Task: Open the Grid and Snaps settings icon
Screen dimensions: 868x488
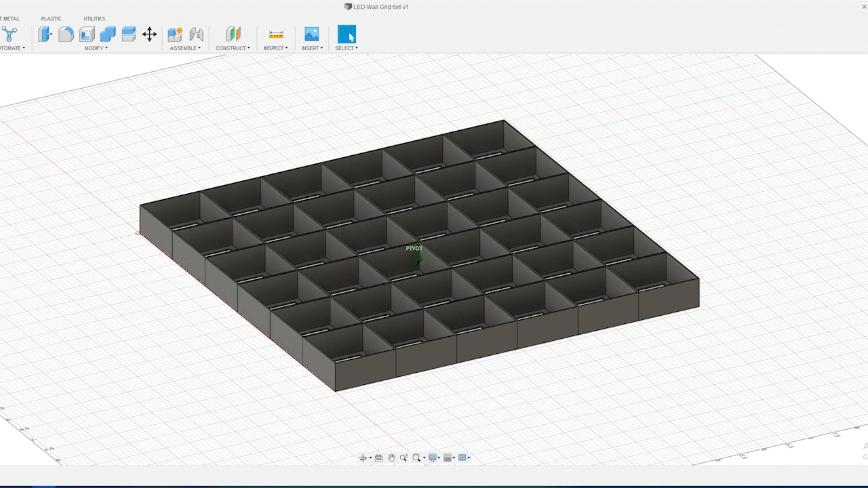Action: pyautogui.click(x=447, y=457)
